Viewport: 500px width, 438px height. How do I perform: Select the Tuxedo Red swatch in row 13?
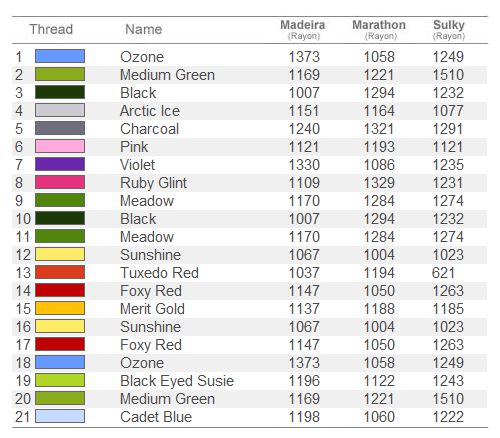pos(60,272)
